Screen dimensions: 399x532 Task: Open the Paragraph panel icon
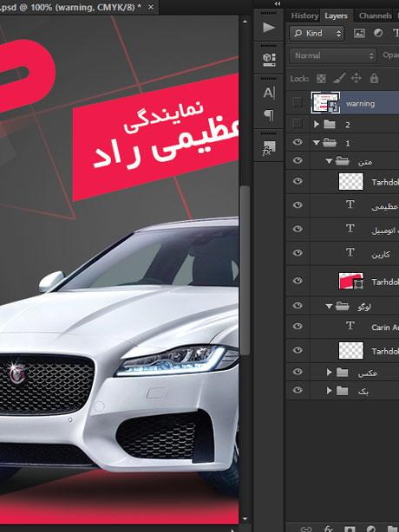point(269,115)
